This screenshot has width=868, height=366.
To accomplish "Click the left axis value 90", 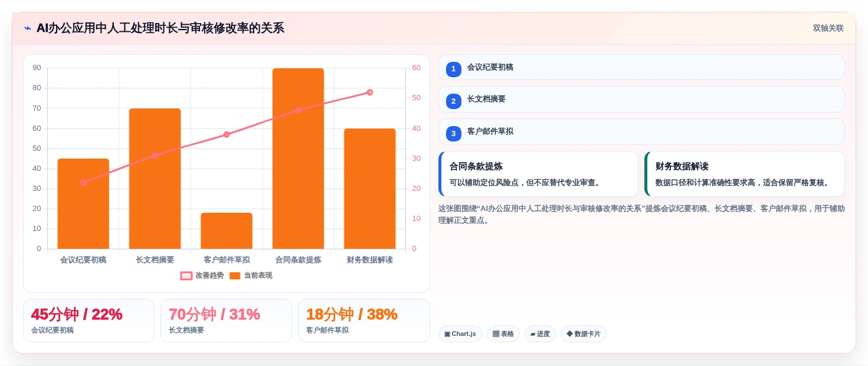I will tap(37, 68).
